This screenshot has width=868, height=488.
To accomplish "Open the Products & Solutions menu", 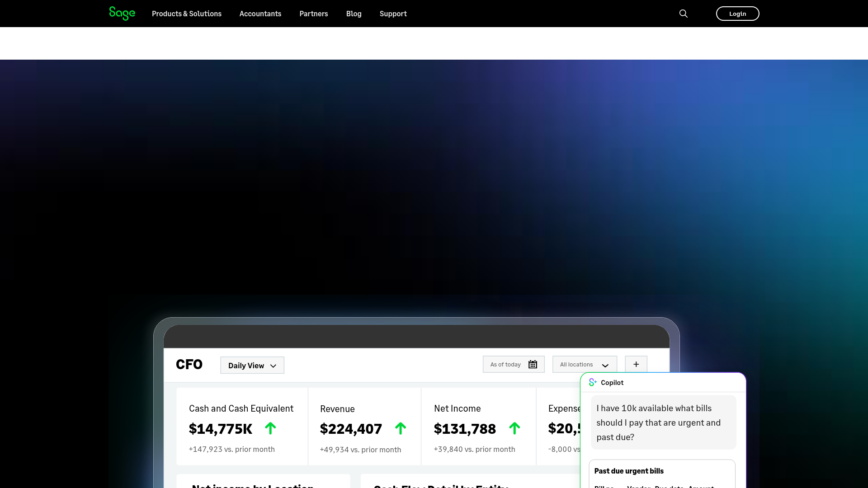I will (186, 14).
